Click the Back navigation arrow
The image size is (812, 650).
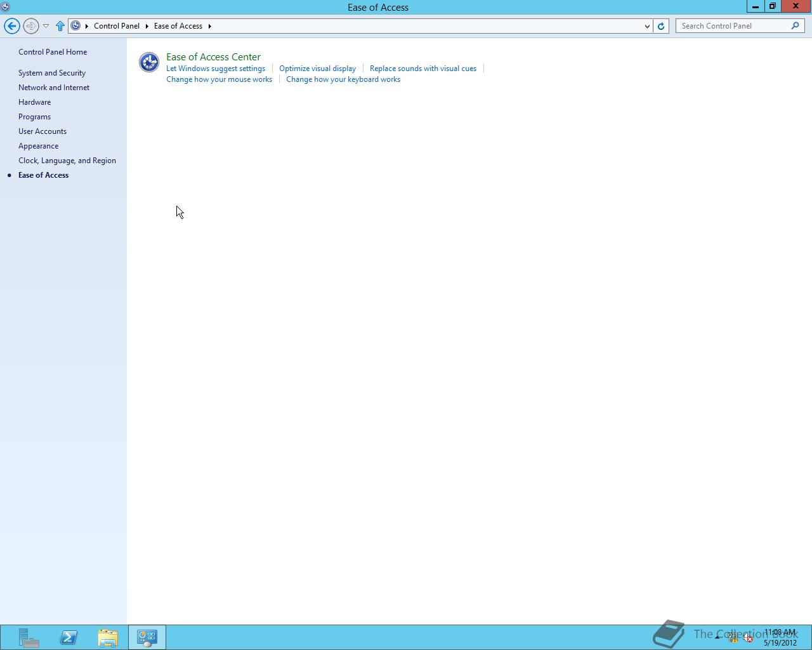[12, 26]
